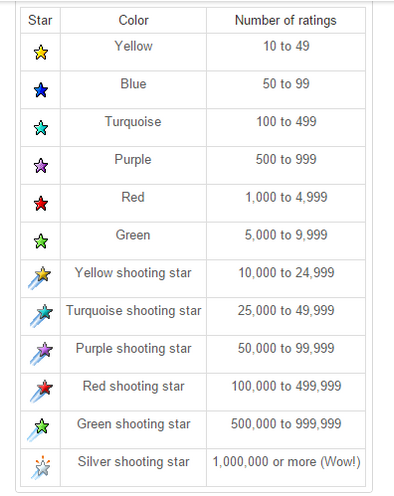Click the green star icon
Screen dimensions: 394x496
(x=41, y=241)
